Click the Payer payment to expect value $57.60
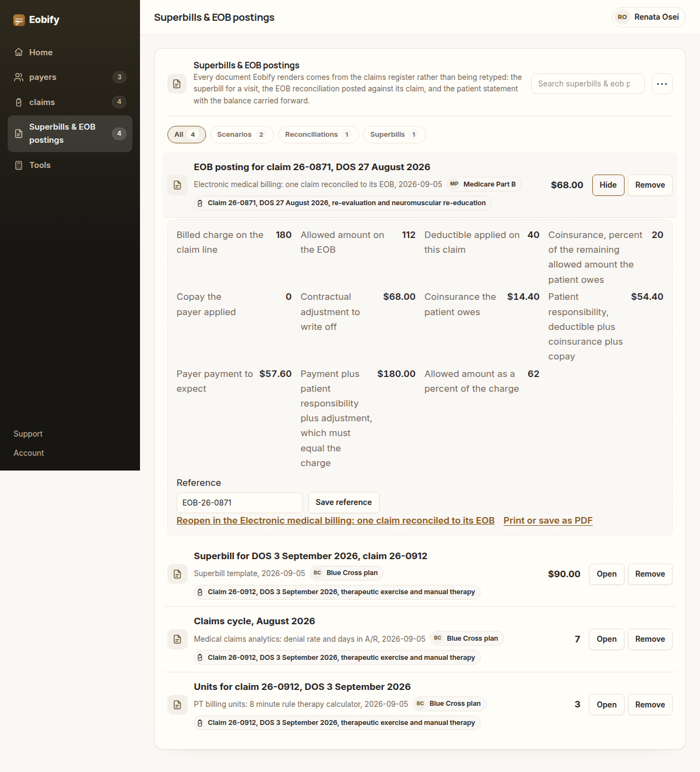700x772 pixels. [x=276, y=374]
